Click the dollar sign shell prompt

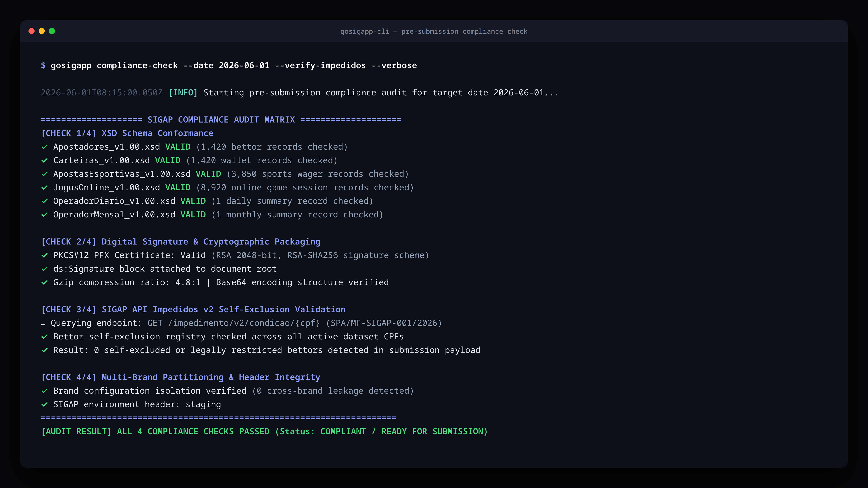tap(43, 65)
